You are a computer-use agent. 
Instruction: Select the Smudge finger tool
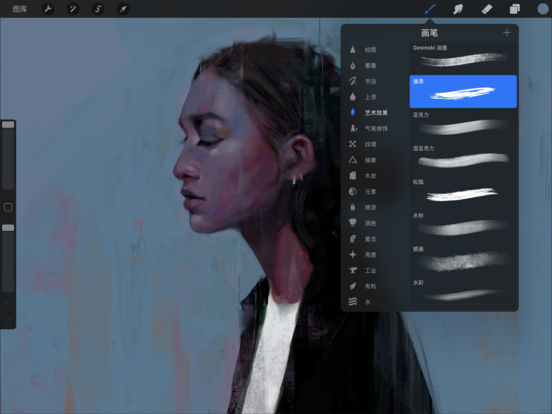coord(458,9)
